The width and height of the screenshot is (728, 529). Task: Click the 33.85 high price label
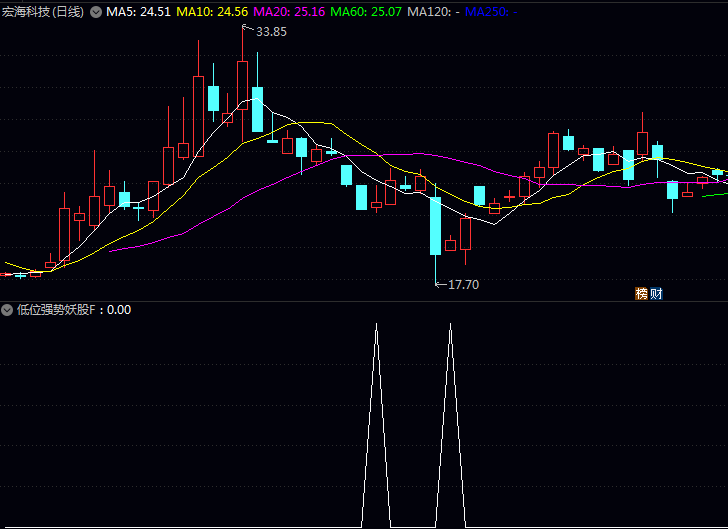click(x=271, y=32)
